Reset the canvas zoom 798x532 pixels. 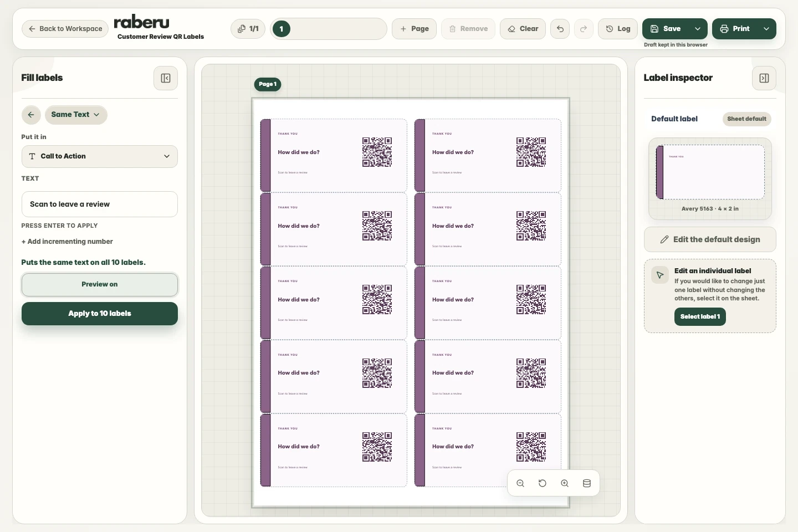tap(543, 483)
